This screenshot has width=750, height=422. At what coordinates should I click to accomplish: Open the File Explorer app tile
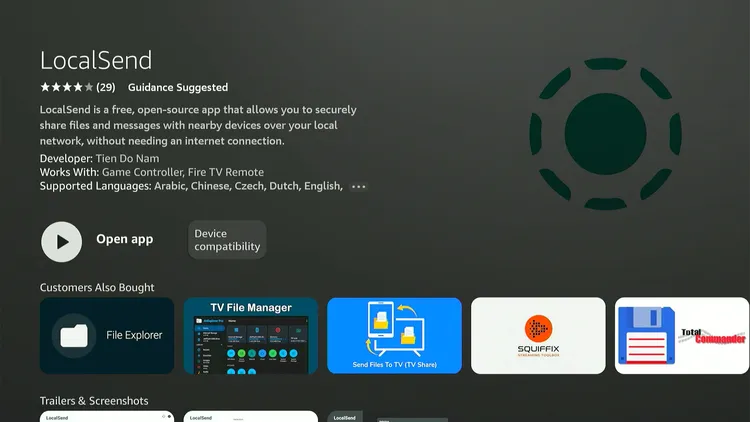[107, 335]
